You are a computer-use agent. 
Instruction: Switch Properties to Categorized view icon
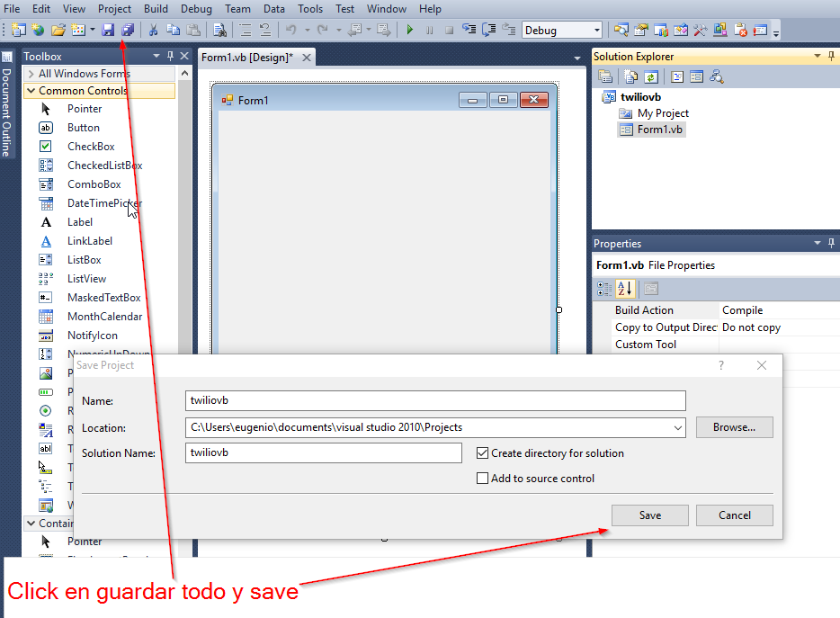click(x=604, y=289)
